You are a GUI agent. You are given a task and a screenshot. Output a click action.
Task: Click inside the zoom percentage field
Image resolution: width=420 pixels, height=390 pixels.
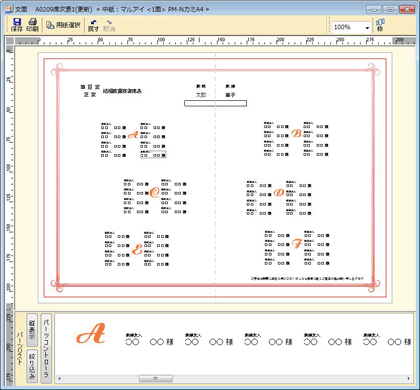(348, 27)
